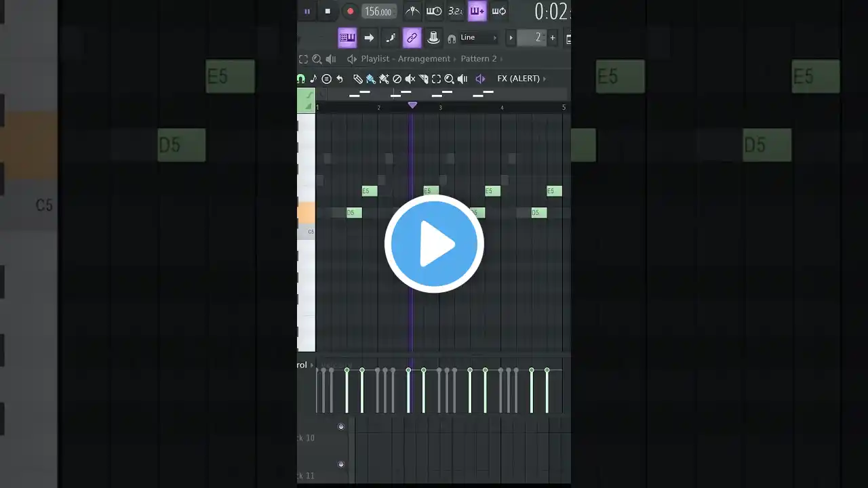
Task: Click the 156.000 tempo display
Action: (x=378, y=12)
